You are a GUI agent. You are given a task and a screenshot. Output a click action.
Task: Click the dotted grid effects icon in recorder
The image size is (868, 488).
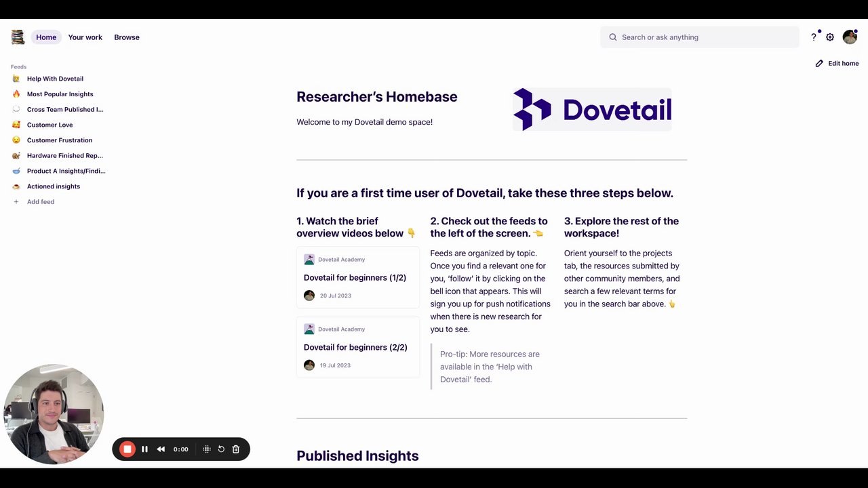[207, 449]
